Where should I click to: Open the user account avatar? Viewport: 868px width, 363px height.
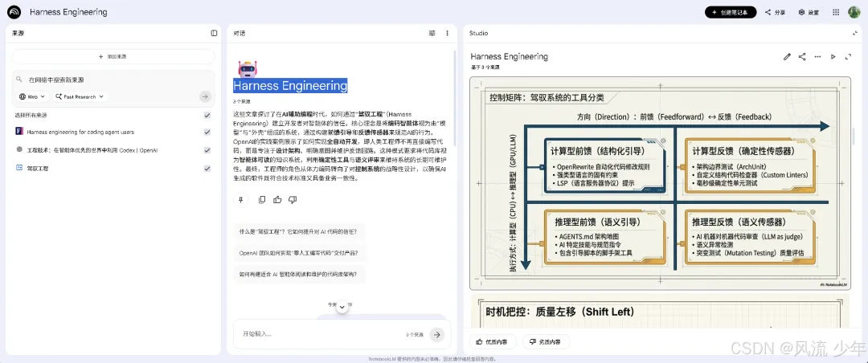(854, 12)
